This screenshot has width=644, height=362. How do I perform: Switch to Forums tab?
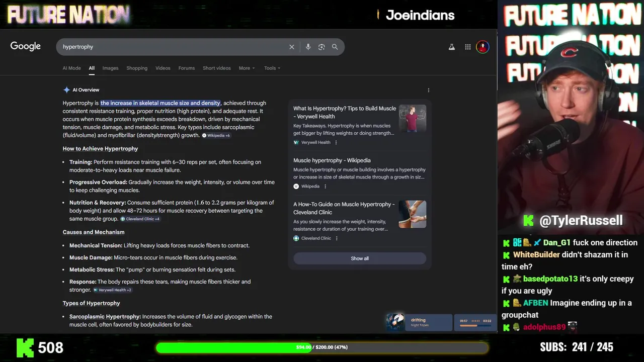187,68
